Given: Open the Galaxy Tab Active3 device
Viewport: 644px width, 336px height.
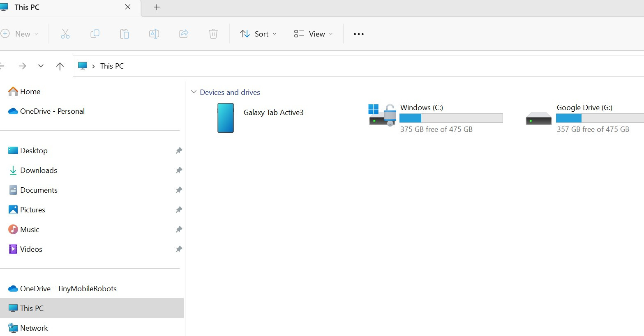Looking at the screenshot, I should click(261, 117).
